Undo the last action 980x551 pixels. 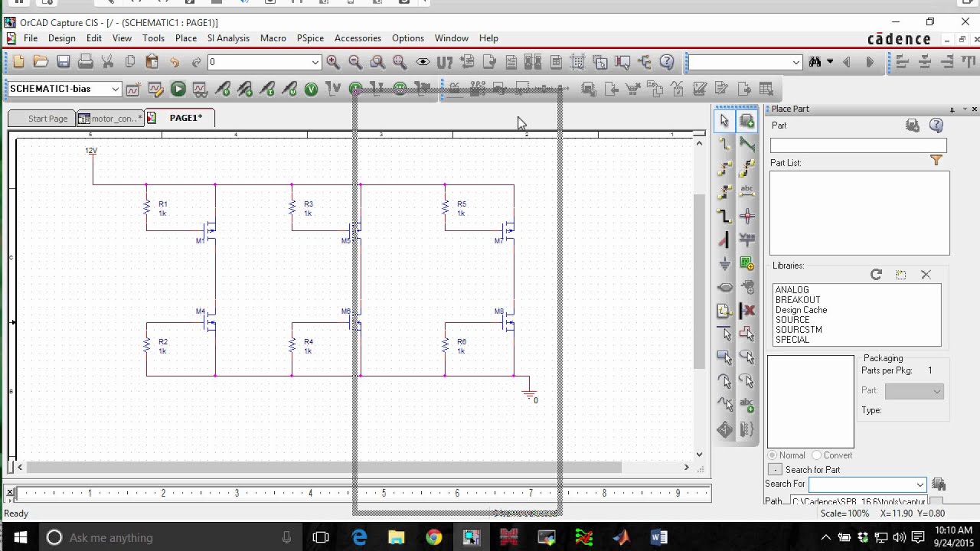point(175,62)
